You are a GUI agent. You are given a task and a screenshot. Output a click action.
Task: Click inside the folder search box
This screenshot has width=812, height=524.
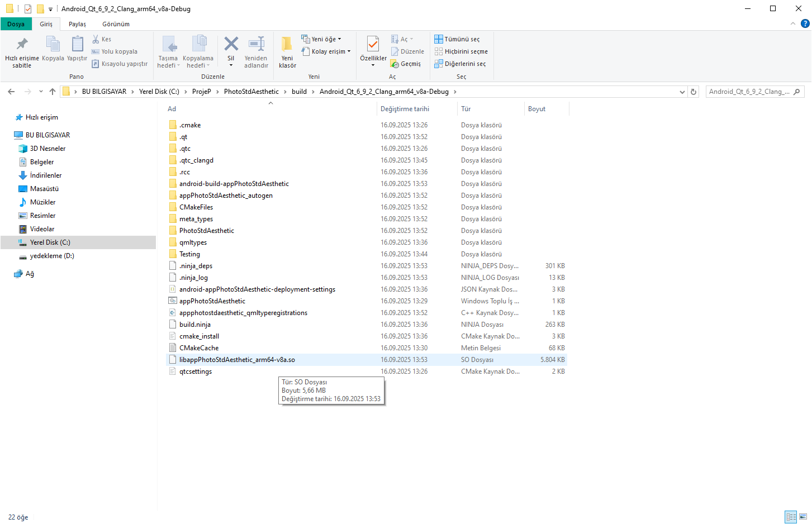coord(749,92)
